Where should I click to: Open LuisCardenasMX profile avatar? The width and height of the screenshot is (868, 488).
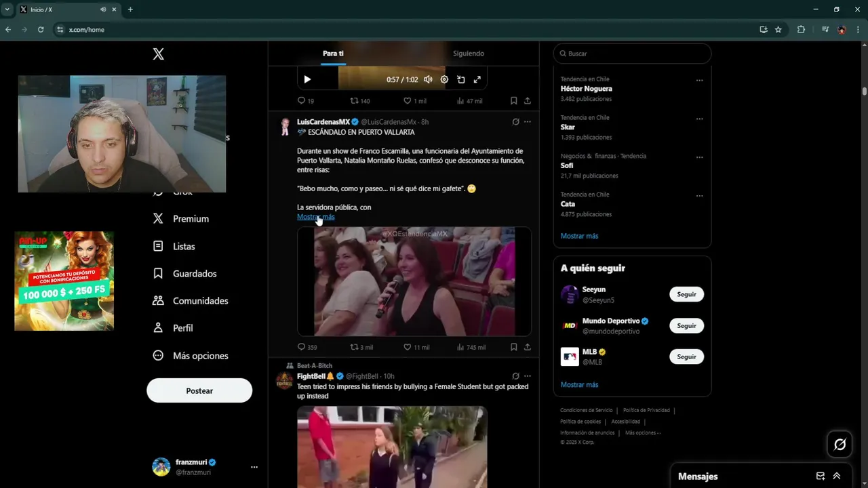point(285,127)
